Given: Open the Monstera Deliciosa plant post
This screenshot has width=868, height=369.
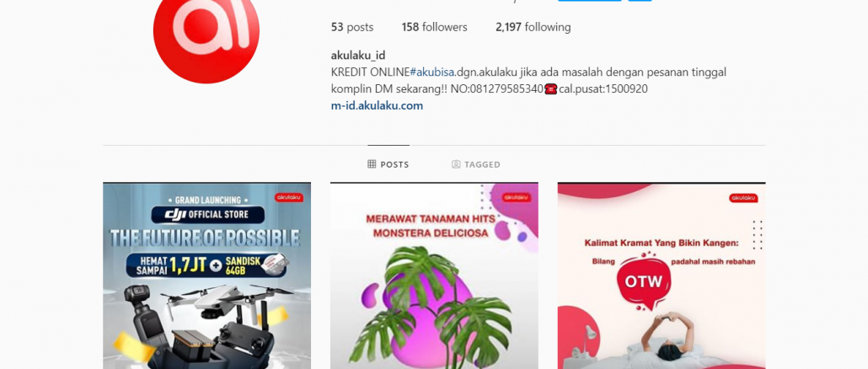Looking at the screenshot, I should [434, 275].
